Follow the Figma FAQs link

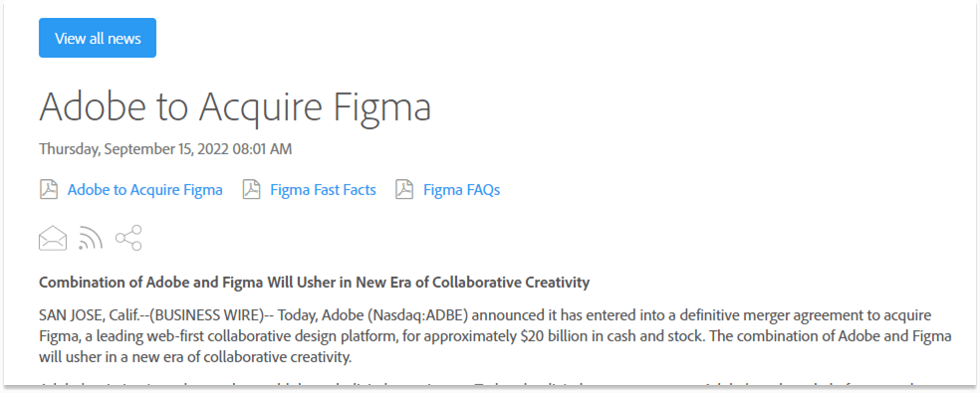pos(462,190)
